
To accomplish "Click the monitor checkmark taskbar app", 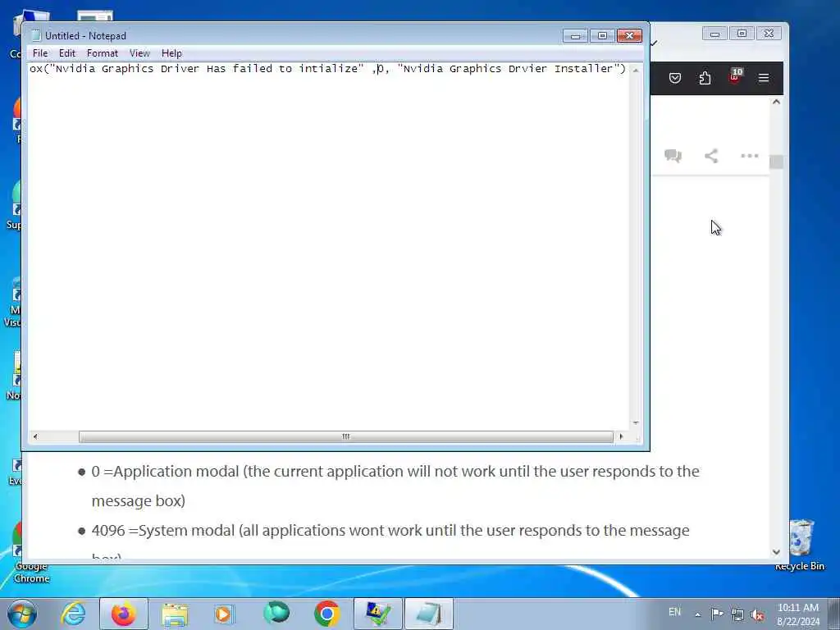I will [x=378, y=614].
